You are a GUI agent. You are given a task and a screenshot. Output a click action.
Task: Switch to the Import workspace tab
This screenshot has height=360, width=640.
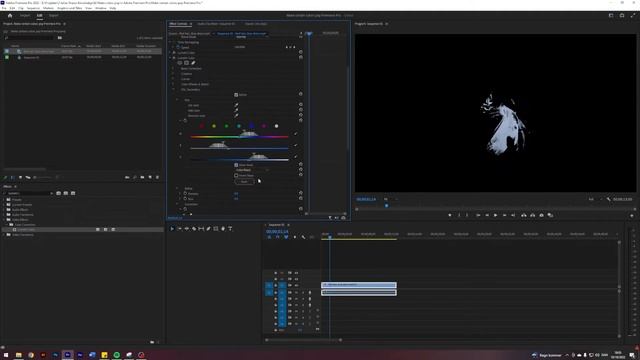25,16
